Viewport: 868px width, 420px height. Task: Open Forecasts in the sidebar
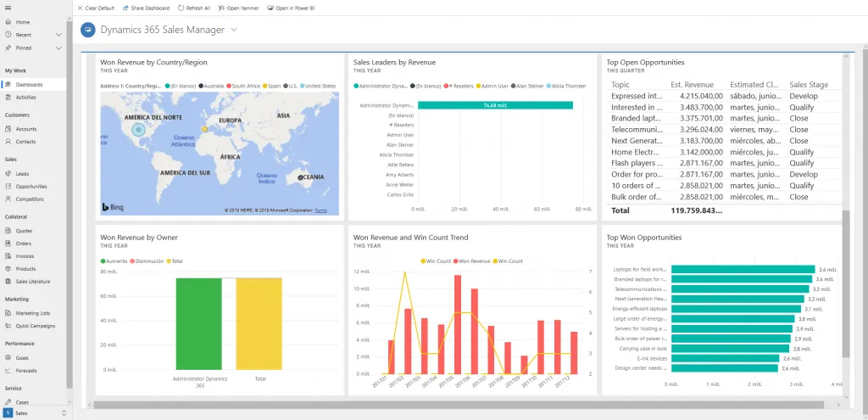pyautogui.click(x=34, y=371)
